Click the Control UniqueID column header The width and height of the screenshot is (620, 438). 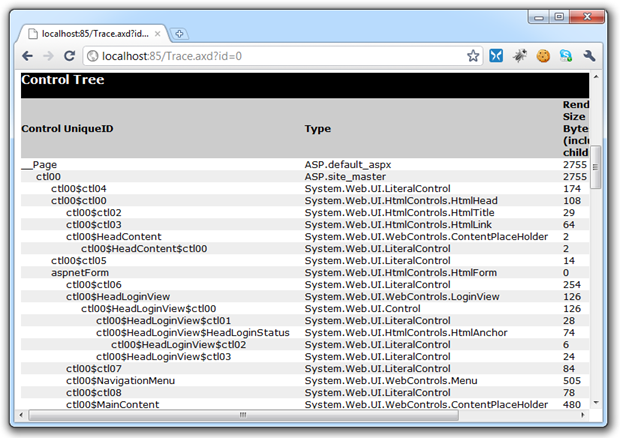pyautogui.click(x=67, y=129)
